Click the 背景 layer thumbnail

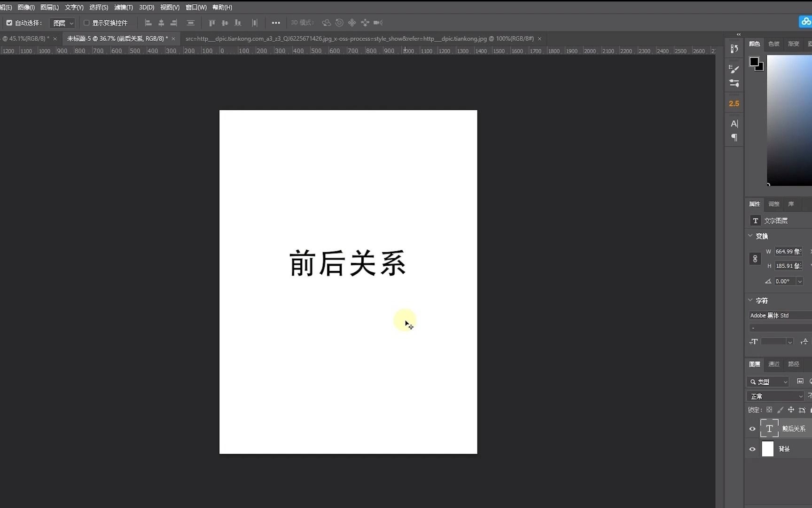coord(768,449)
